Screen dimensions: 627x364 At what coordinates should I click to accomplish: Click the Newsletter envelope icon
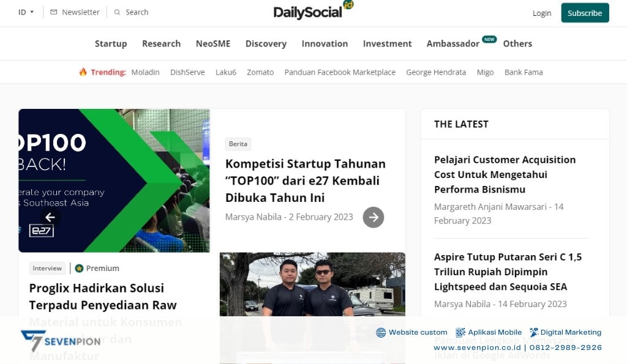point(54,12)
